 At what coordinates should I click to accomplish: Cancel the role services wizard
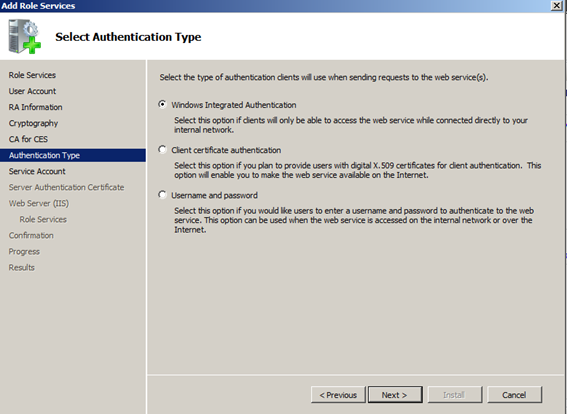tap(514, 395)
